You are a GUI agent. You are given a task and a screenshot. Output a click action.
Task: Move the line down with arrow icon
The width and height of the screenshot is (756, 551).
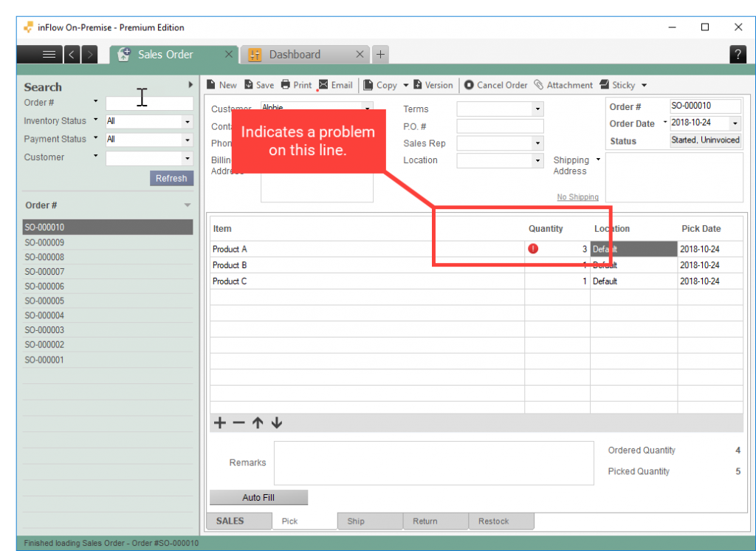[x=277, y=423]
